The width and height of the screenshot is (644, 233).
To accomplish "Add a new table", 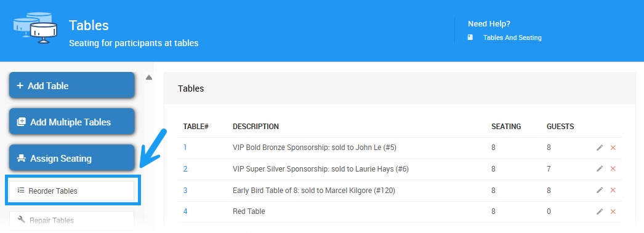I will (x=72, y=85).
